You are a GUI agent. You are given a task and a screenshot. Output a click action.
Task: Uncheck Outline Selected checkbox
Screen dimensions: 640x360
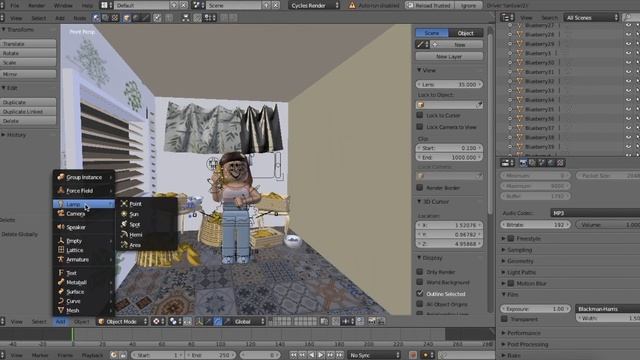[x=420, y=293]
